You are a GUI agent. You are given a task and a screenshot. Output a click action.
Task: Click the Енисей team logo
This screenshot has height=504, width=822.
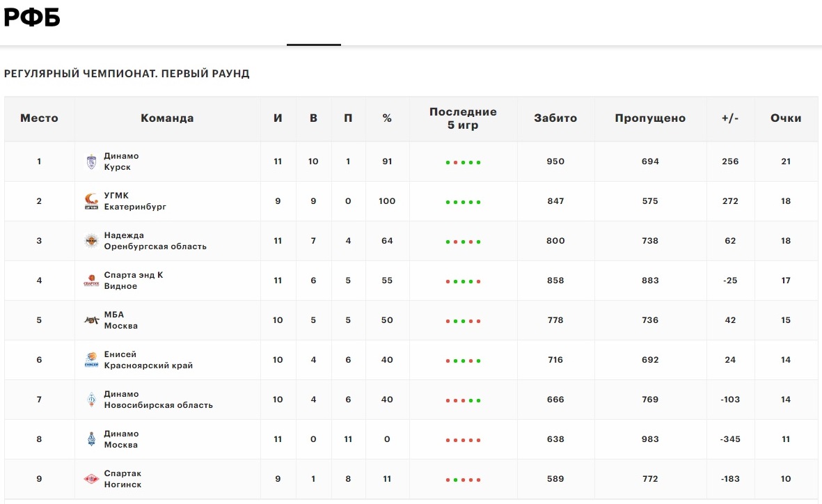click(91, 360)
